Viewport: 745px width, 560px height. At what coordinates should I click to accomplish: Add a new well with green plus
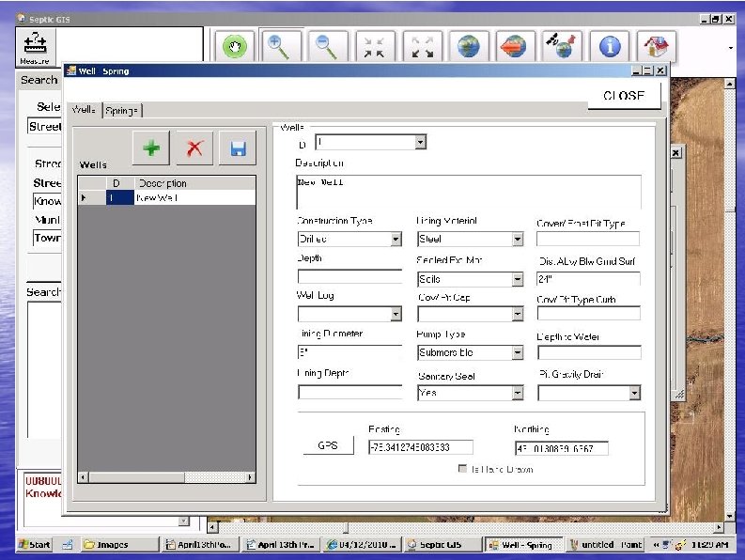point(151,148)
